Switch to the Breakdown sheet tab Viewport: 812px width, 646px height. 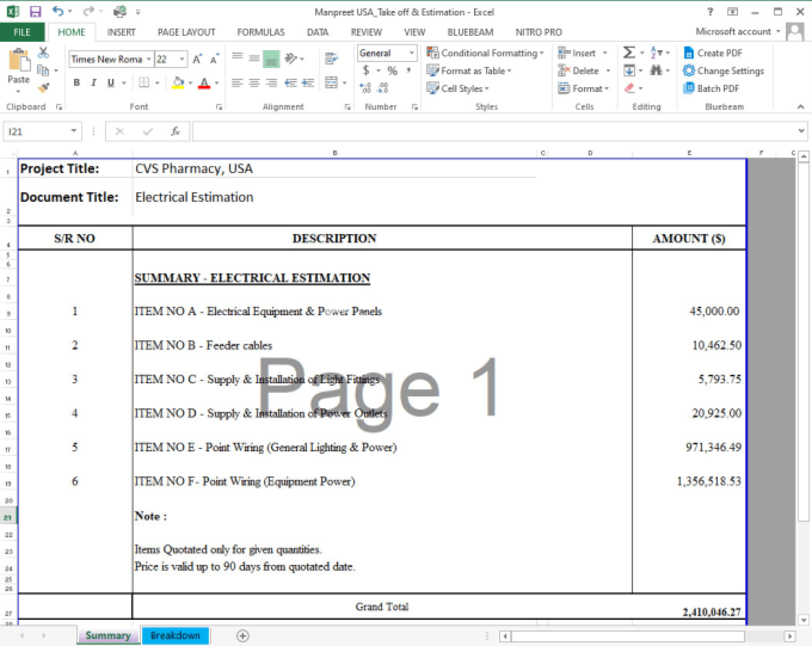tap(175, 635)
